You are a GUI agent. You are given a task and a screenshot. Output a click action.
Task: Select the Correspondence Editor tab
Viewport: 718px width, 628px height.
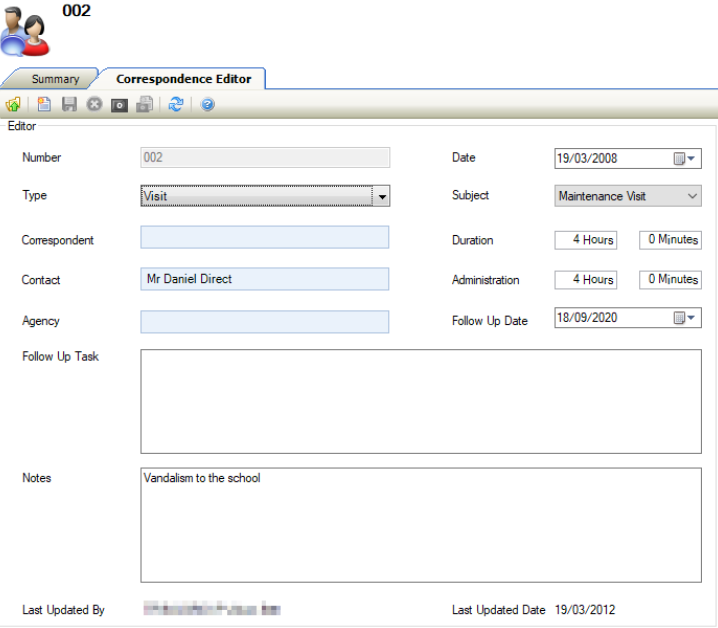(183, 79)
